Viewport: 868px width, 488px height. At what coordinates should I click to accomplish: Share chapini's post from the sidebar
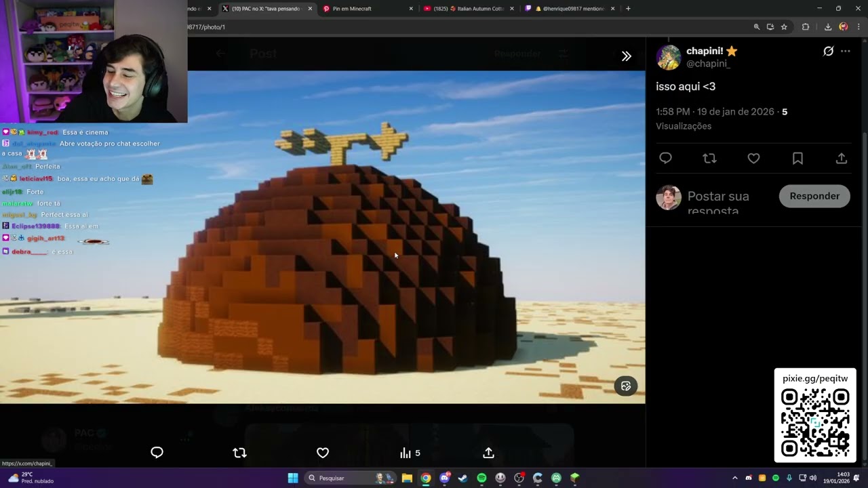click(x=842, y=158)
